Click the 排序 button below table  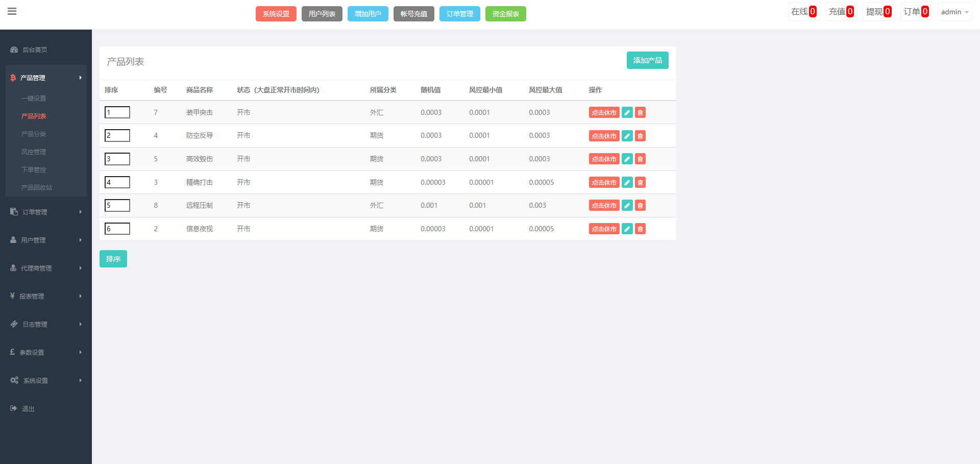pos(113,259)
